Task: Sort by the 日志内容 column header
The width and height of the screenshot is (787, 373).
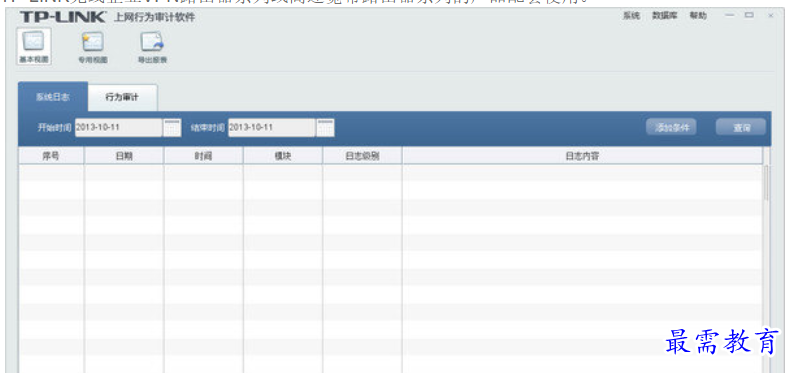Action: [x=582, y=156]
